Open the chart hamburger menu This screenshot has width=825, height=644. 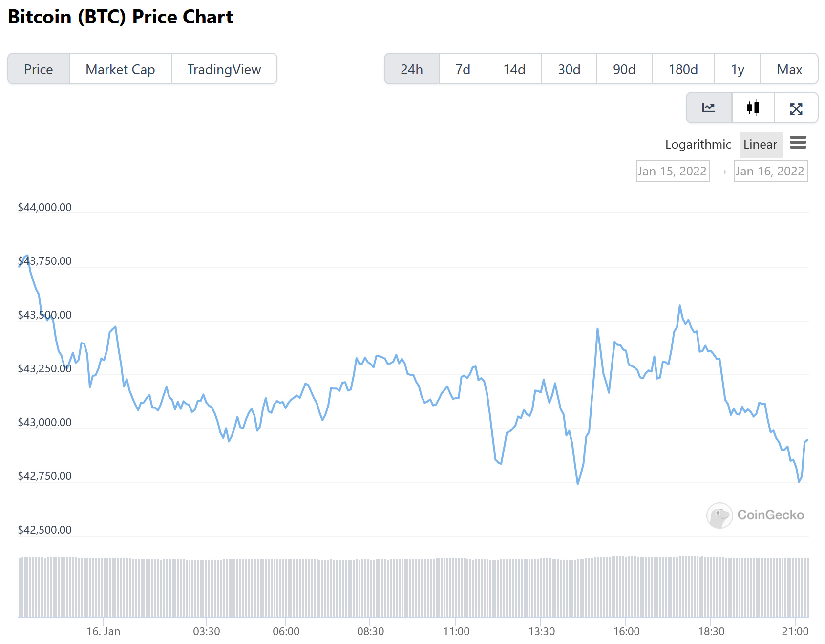pyautogui.click(x=798, y=143)
